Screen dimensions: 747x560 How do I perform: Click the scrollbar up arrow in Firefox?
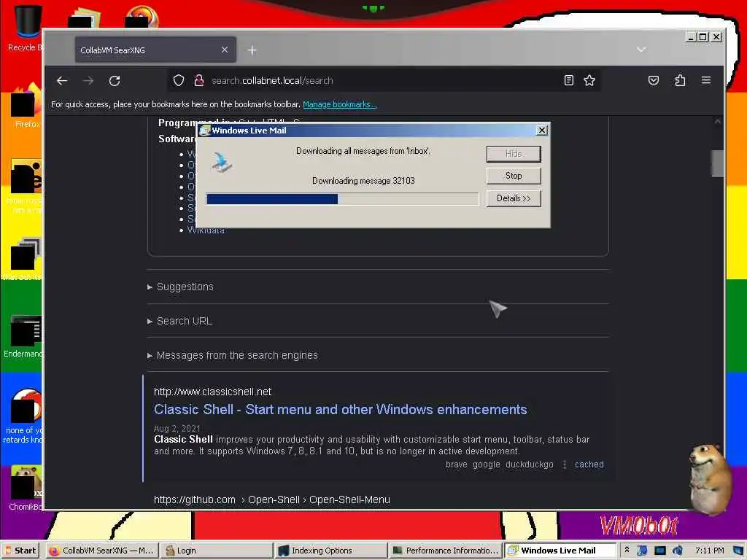coord(718,122)
